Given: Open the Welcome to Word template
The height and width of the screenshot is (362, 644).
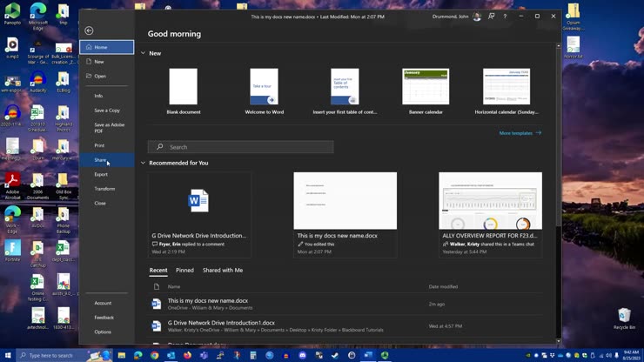Looking at the screenshot, I should click(264, 91).
